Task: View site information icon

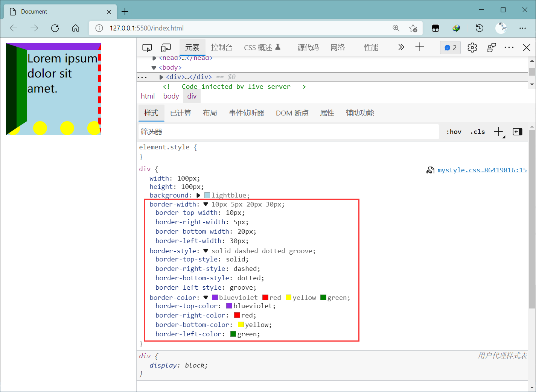Action: tap(99, 28)
